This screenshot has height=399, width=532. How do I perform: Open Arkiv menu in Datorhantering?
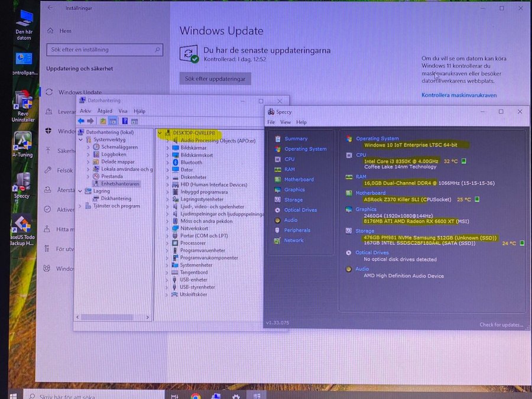(85, 111)
